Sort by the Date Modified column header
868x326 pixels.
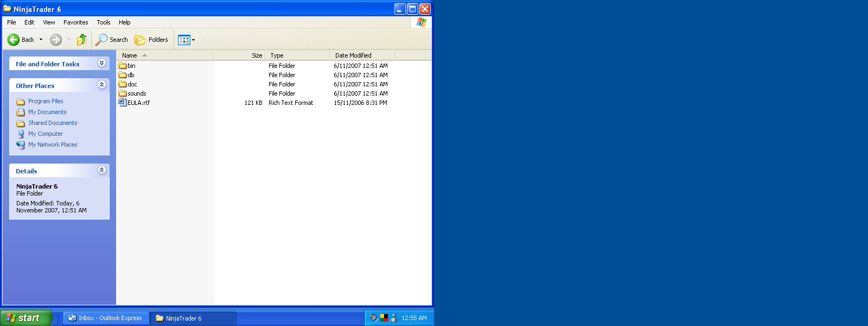click(363, 55)
